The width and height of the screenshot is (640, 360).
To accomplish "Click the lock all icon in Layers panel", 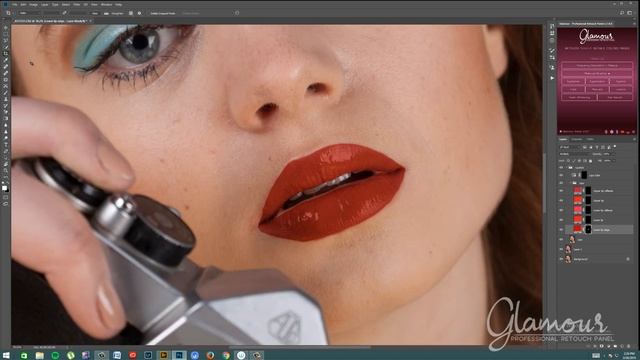I will 590,161.
